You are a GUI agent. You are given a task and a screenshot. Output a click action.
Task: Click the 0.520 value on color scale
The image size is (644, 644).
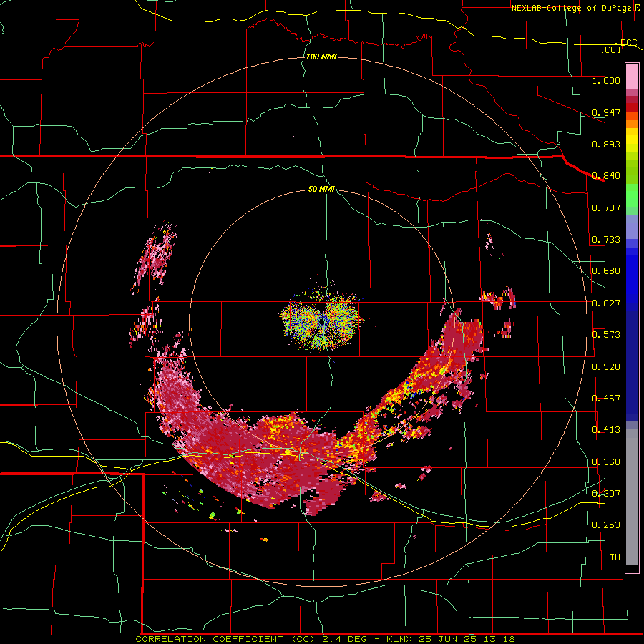pyautogui.click(x=606, y=367)
